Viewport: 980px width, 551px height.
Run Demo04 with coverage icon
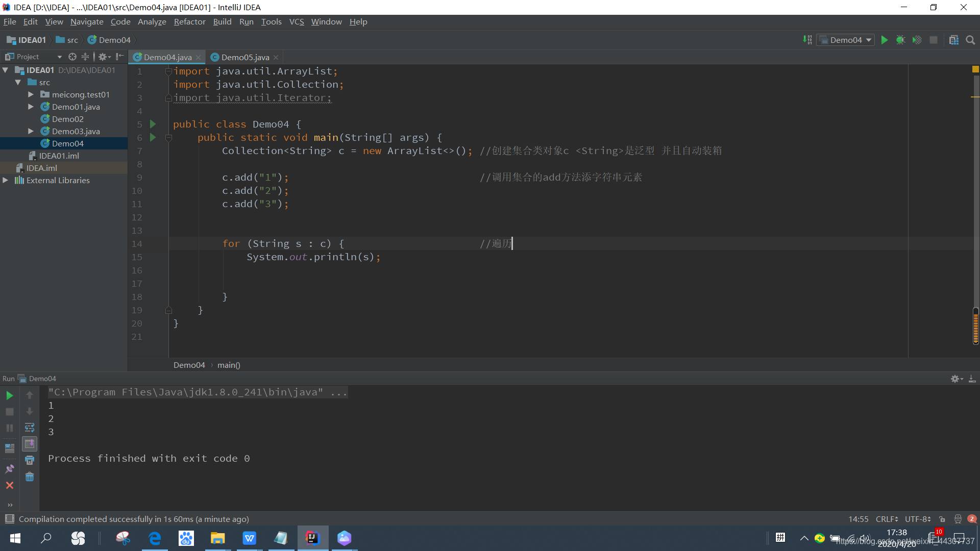coord(917,40)
